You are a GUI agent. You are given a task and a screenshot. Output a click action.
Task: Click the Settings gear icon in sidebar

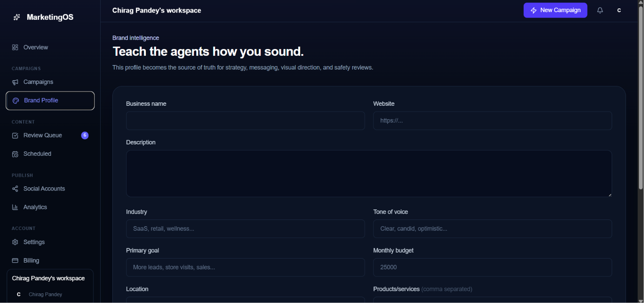[15, 242]
